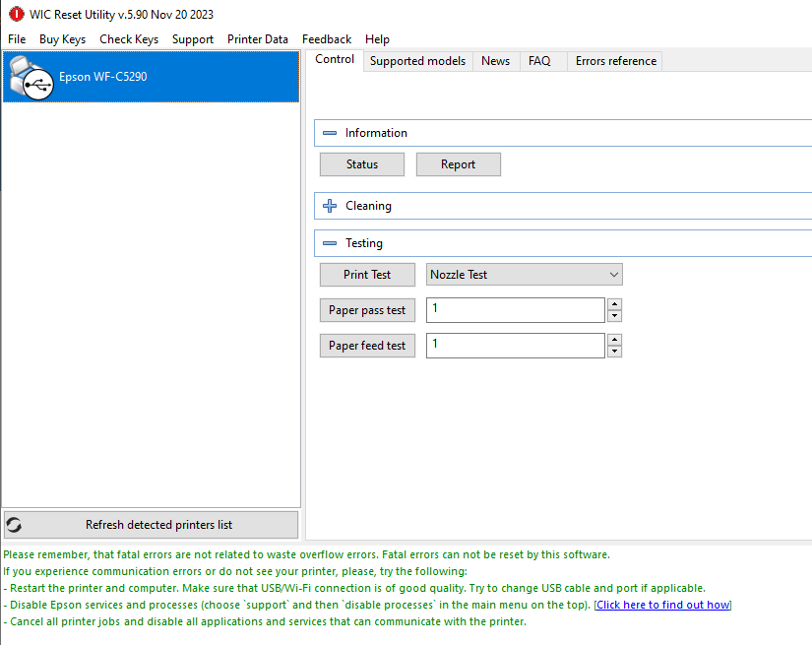Run the Paper feed test button

point(367,346)
